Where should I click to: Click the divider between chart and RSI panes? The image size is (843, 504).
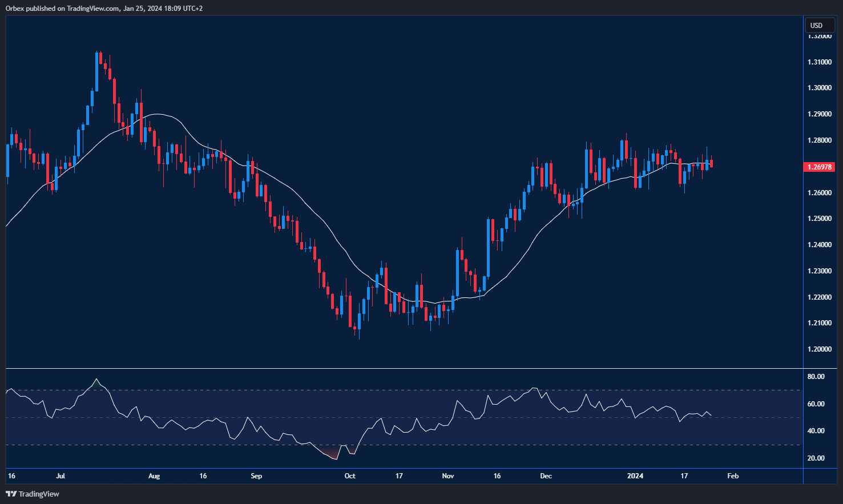[400, 367]
